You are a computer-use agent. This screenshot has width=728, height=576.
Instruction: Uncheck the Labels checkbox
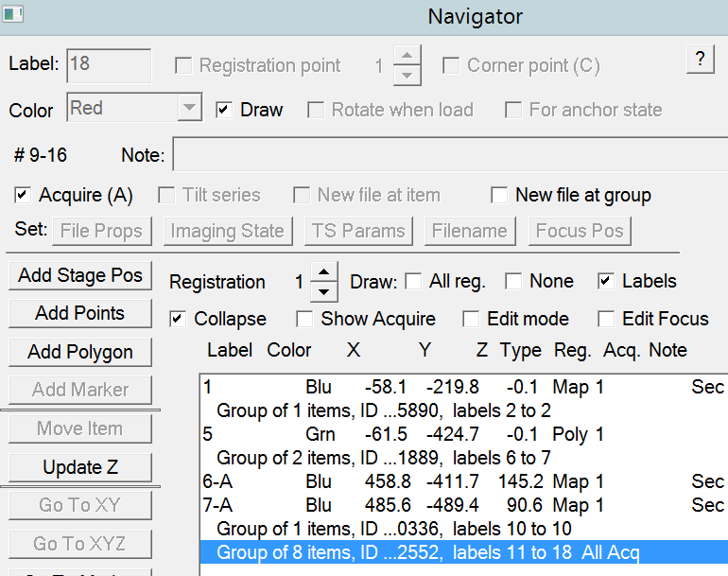click(x=606, y=282)
